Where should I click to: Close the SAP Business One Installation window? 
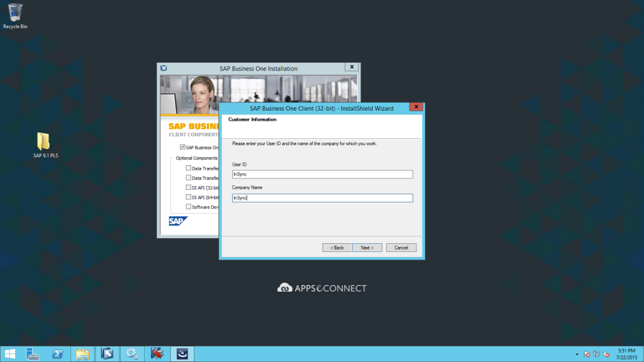point(352,67)
